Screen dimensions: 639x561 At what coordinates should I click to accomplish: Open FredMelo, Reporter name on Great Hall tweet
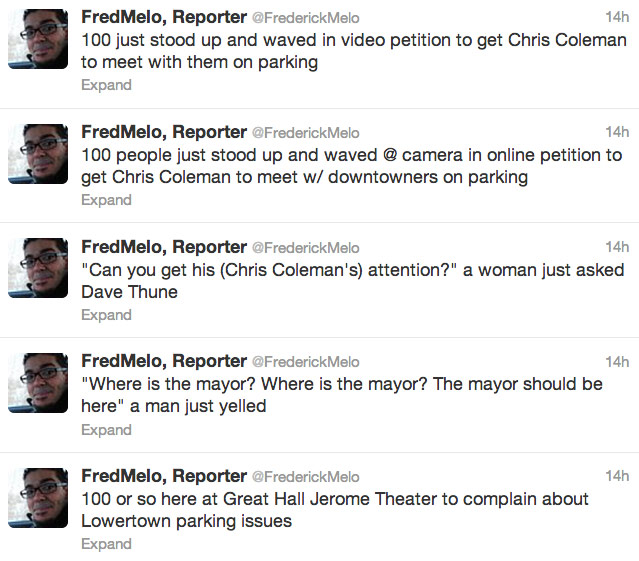(x=163, y=476)
